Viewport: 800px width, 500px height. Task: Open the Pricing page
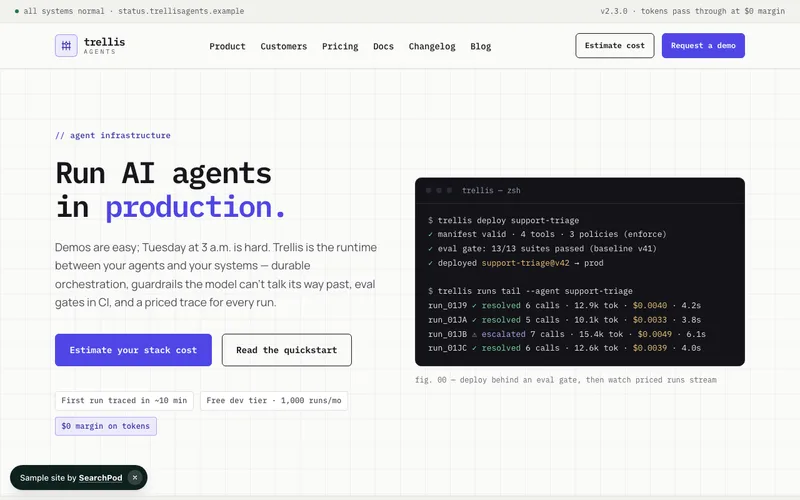click(x=340, y=46)
